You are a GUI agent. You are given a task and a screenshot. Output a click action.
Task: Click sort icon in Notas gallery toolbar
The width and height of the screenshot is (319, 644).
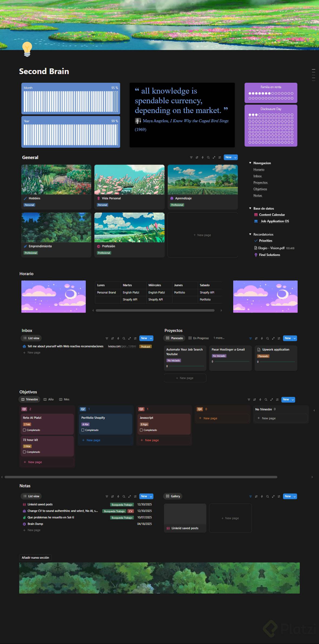256,496
